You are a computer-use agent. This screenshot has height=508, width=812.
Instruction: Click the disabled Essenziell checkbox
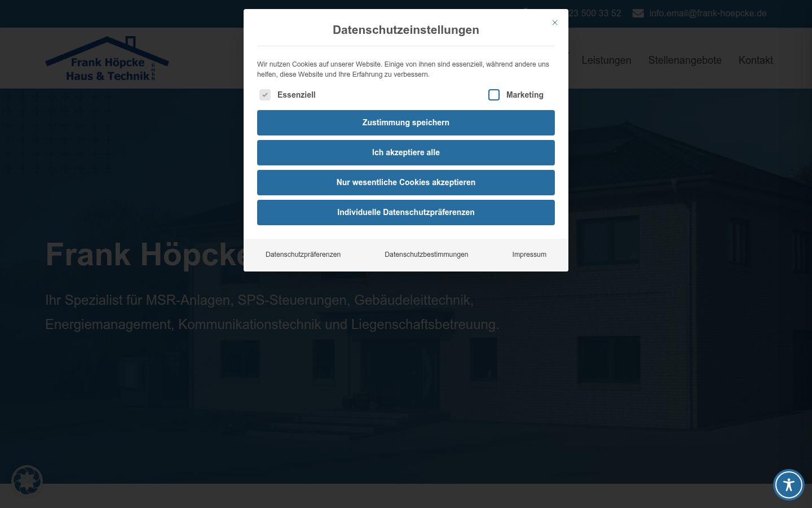coord(265,95)
